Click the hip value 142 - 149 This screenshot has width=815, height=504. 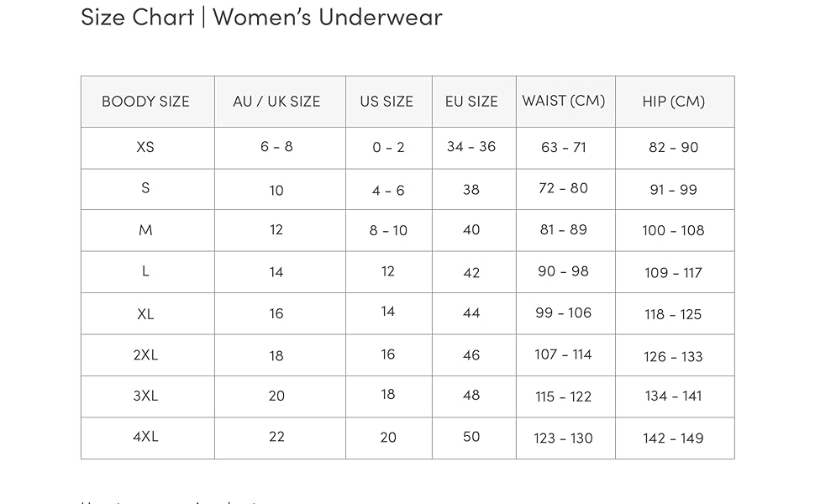pos(673,438)
